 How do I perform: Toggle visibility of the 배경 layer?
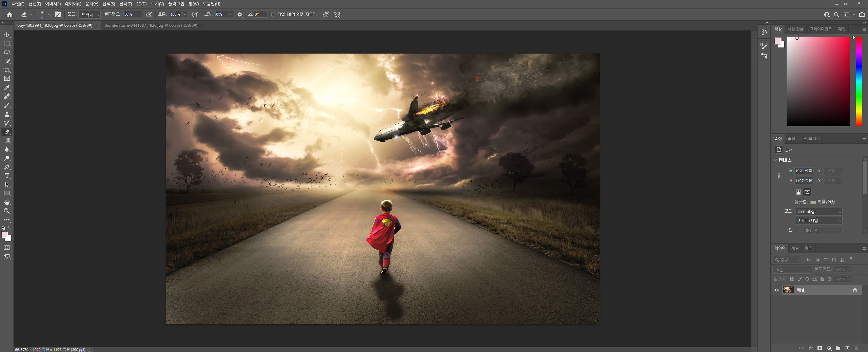pos(776,290)
